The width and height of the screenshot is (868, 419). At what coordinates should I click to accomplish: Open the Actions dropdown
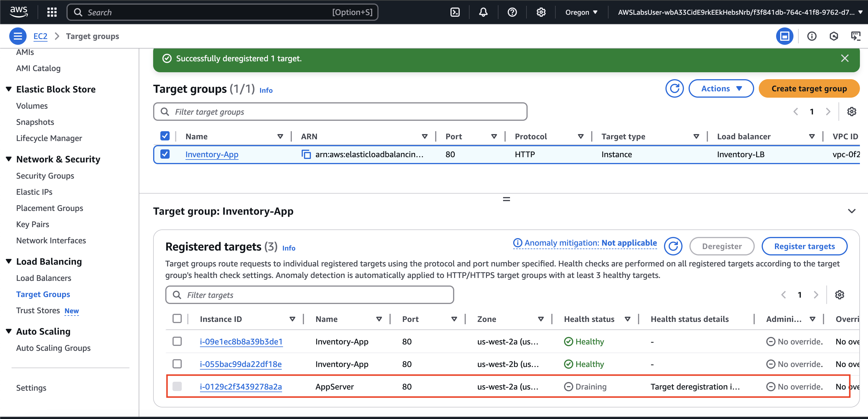point(721,89)
